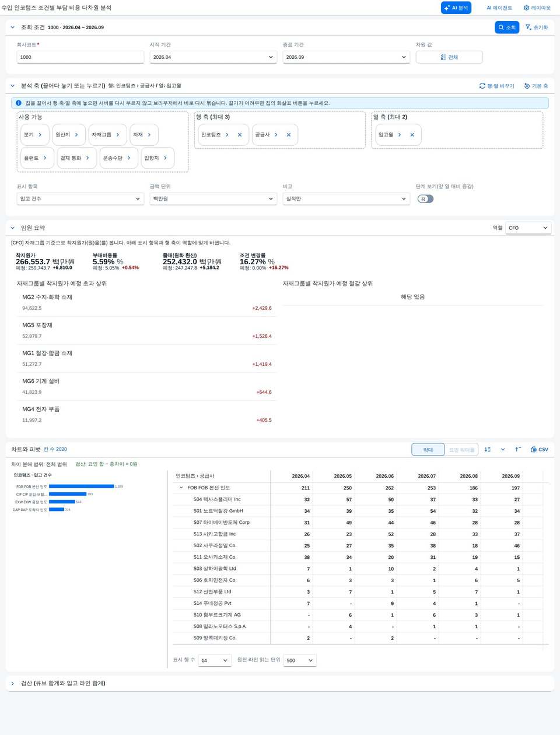Click the AI 분석 button
The width and height of the screenshot is (560, 735).
[456, 8]
